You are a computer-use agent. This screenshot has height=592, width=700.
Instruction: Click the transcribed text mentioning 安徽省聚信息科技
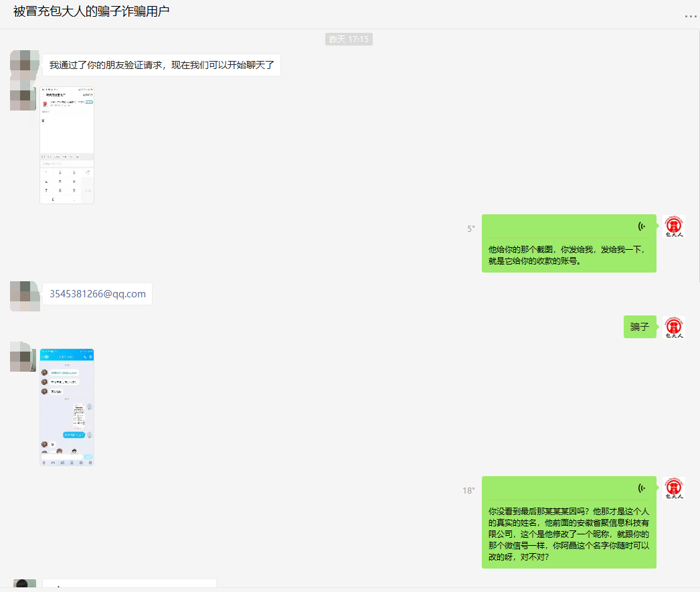pos(568,533)
